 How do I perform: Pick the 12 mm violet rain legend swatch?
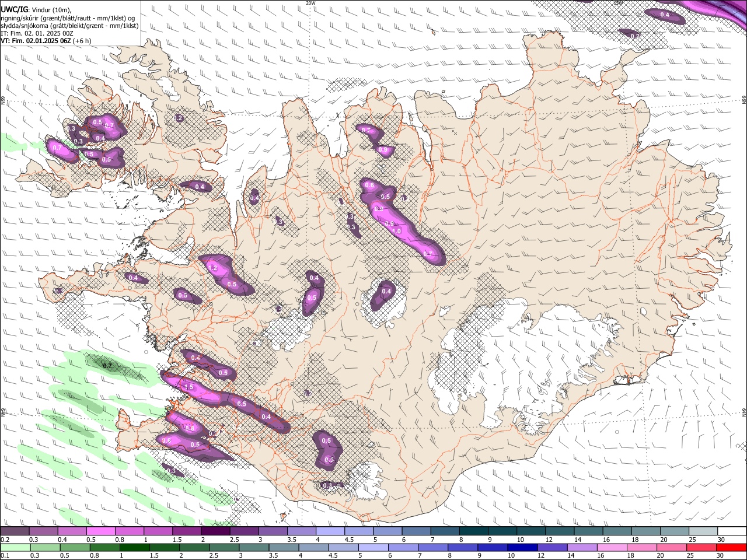(x=553, y=548)
